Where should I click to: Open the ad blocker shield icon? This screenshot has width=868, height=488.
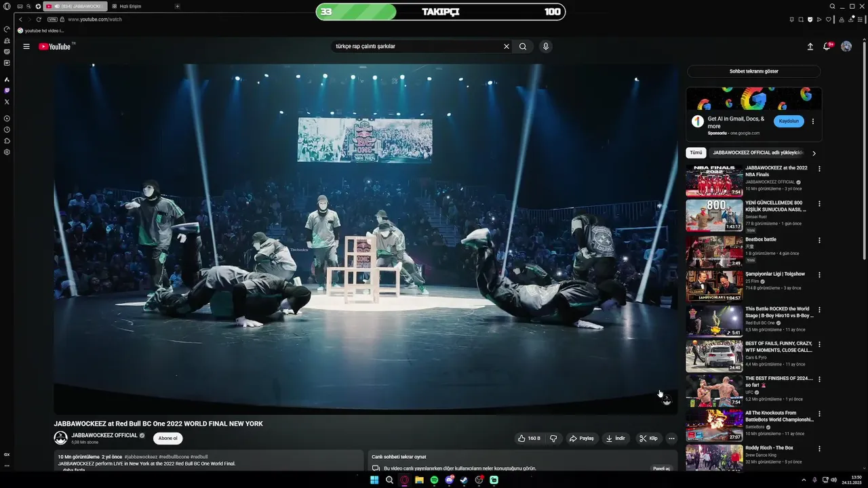[810, 19]
